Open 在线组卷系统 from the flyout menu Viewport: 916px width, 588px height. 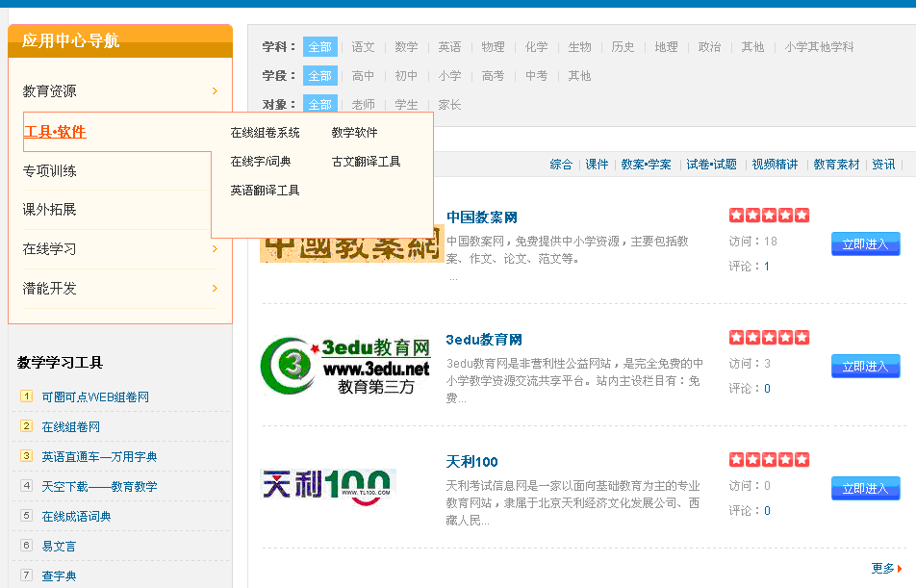click(265, 133)
